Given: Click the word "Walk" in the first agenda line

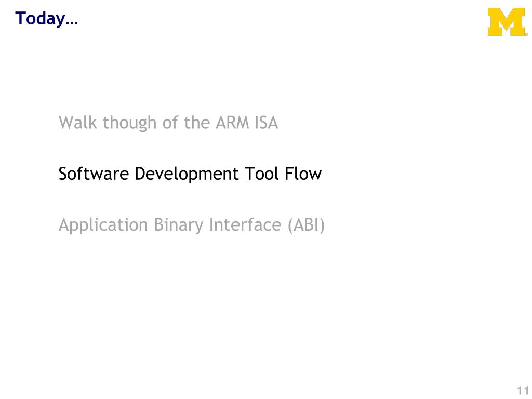Looking at the screenshot, I should point(78,123).
